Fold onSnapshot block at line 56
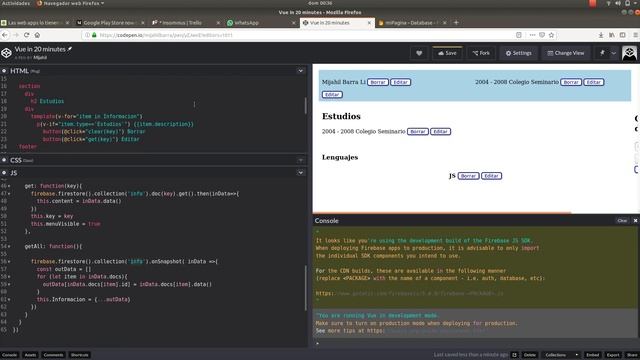The image size is (640, 360). 9,262
